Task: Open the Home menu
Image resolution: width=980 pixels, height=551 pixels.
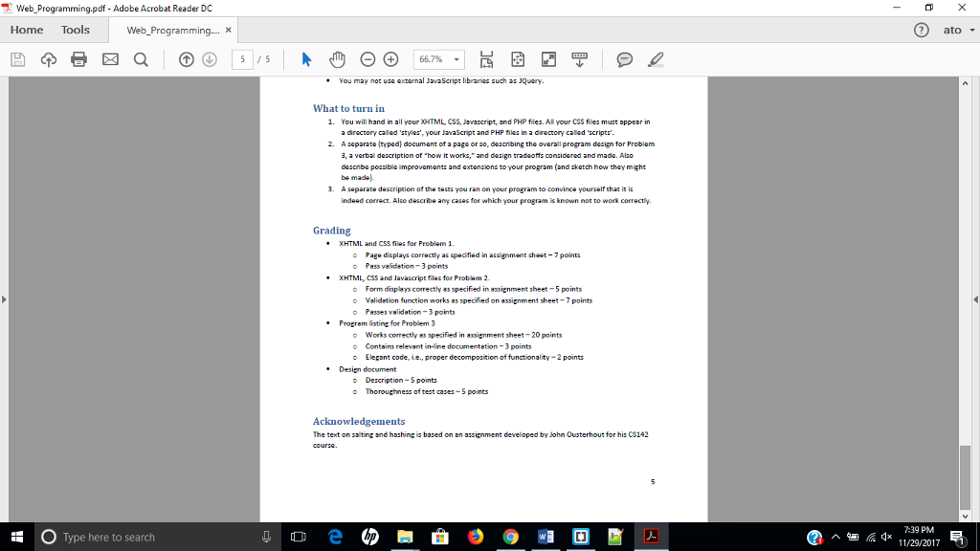Action: coord(26,30)
